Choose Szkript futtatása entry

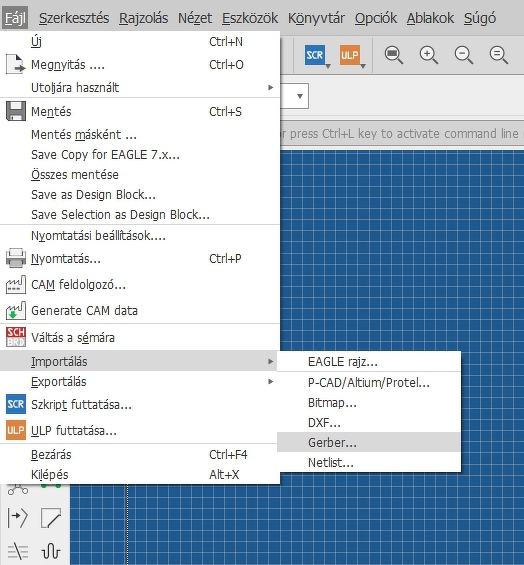point(140,405)
